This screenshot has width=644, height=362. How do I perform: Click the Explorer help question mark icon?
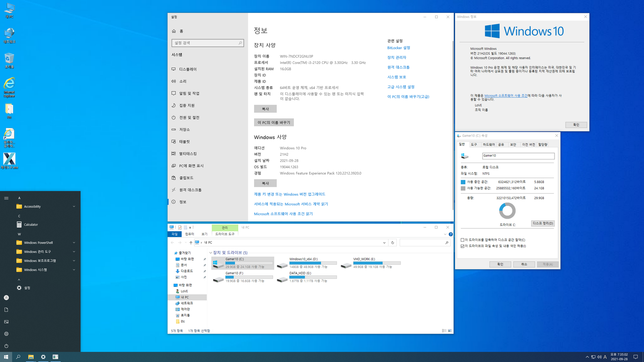451,234
